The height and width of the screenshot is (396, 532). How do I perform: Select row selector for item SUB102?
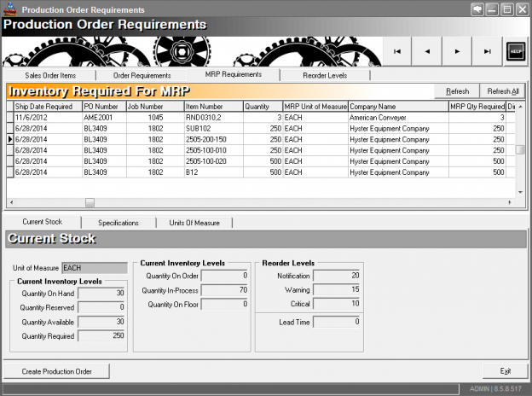pos(10,128)
